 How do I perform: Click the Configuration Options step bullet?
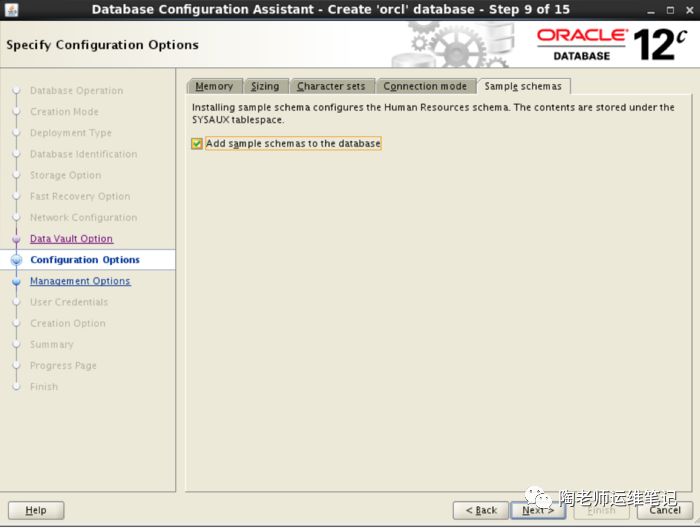[16, 260]
